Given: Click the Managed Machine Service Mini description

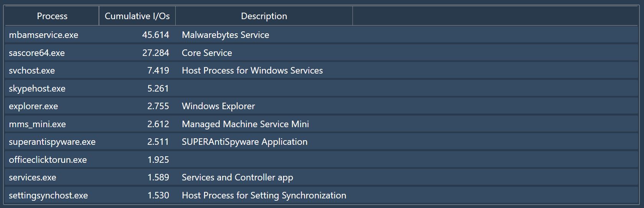Looking at the screenshot, I should tap(245, 124).
